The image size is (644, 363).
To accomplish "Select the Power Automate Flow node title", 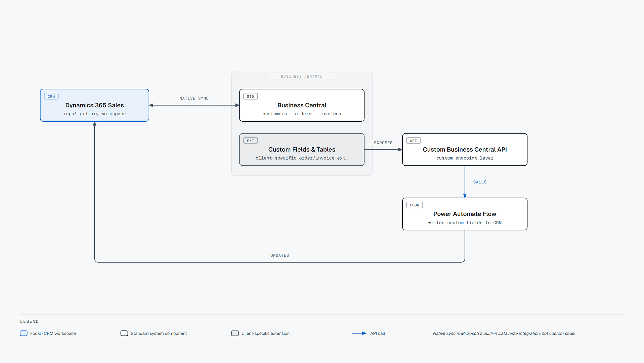I will (x=465, y=214).
